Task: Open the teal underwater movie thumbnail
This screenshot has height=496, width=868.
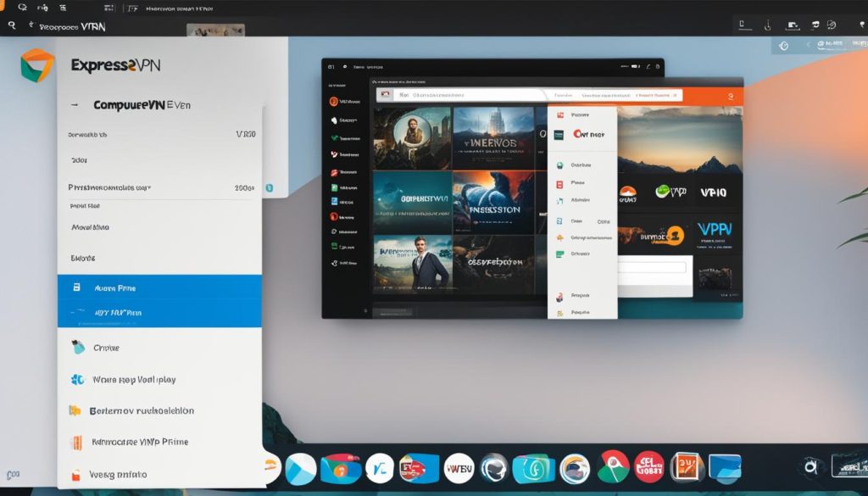Action: (x=413, y=203)
